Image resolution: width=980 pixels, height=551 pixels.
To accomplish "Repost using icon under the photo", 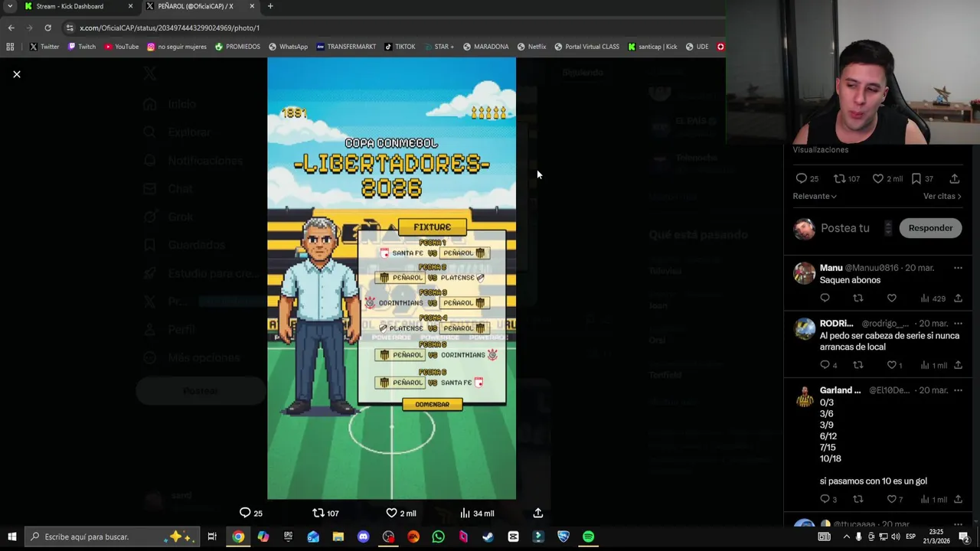I will (x=318, y=513).
